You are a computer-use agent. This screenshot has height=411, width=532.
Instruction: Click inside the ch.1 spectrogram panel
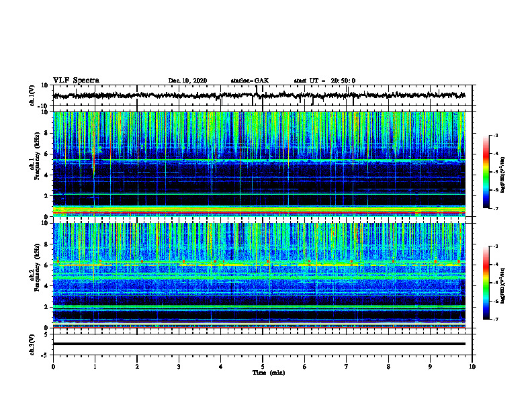point(259,164)
